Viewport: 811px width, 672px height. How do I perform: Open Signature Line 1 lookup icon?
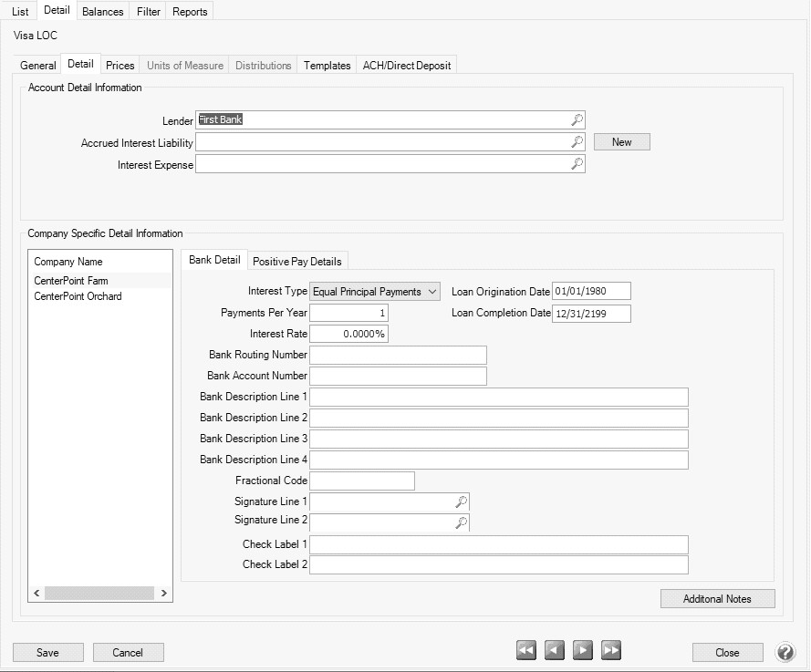click(x=462, y=501)
